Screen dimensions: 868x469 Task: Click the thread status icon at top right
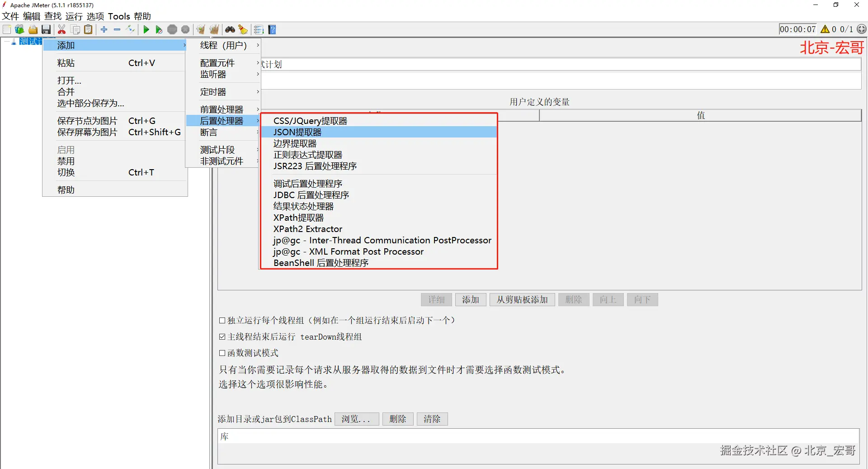(862, 29)
